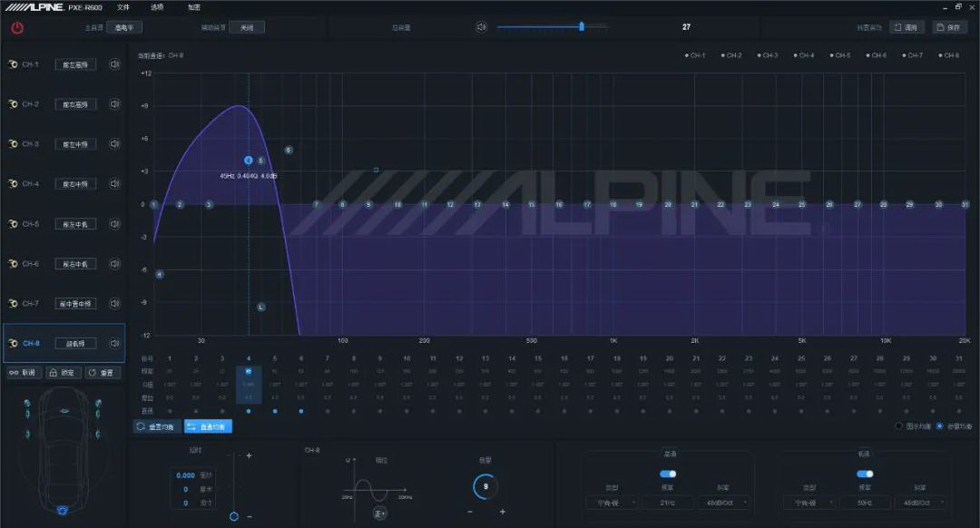Mute channel CH-5 speaker icon
Image resolution: width=980 pixels, height=528 pixels.
[x=114, y=224]
